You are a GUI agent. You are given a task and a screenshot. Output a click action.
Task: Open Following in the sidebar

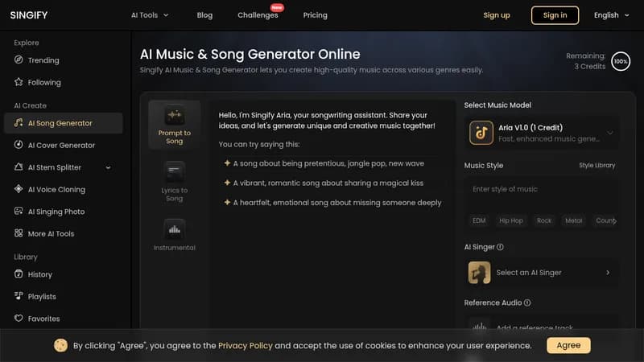(64, 83)
